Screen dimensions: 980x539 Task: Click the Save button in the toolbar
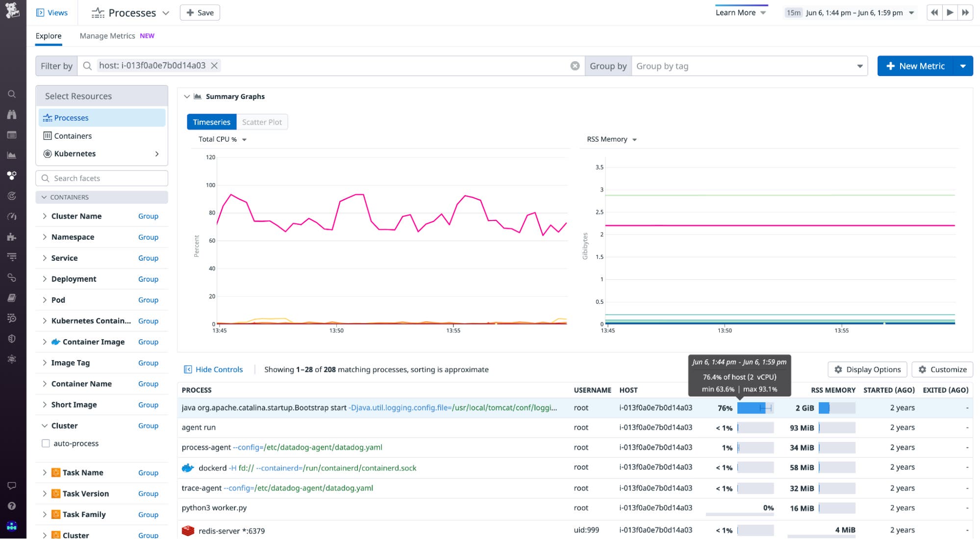[x=200, y=12]
